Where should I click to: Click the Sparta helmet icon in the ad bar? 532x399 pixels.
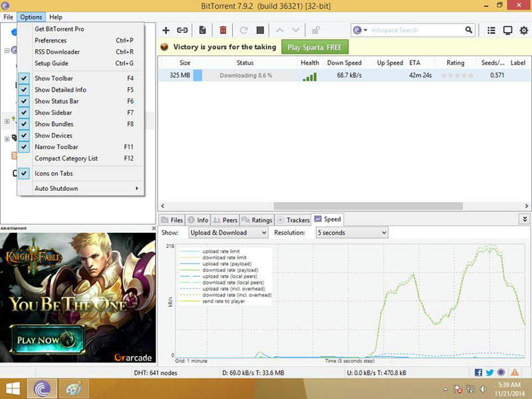click(164, 47)
